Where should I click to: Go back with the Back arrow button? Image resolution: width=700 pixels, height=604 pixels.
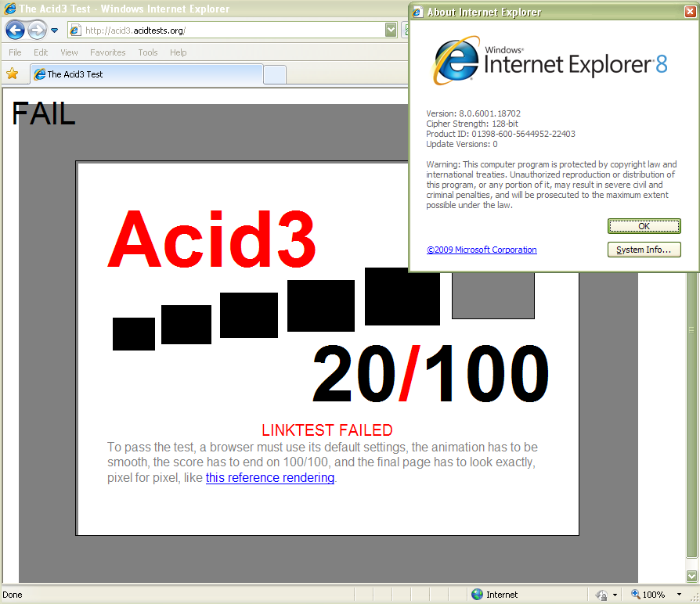15,31
